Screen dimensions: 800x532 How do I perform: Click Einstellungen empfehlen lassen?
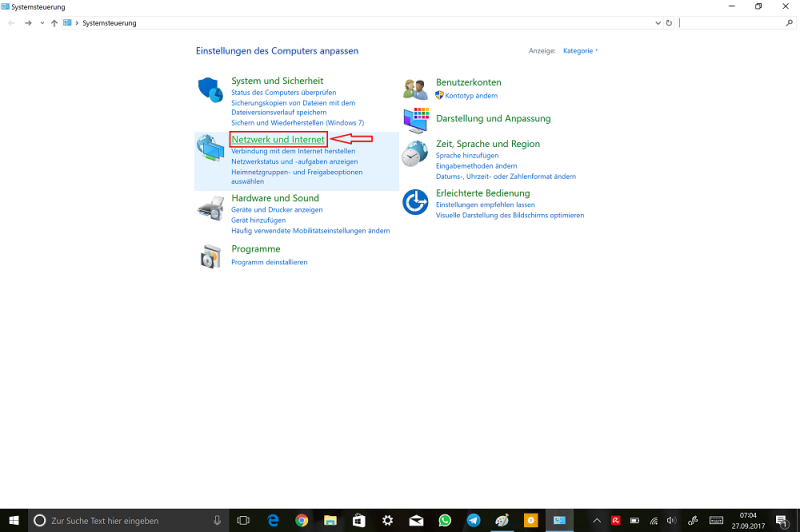point(485,205)
